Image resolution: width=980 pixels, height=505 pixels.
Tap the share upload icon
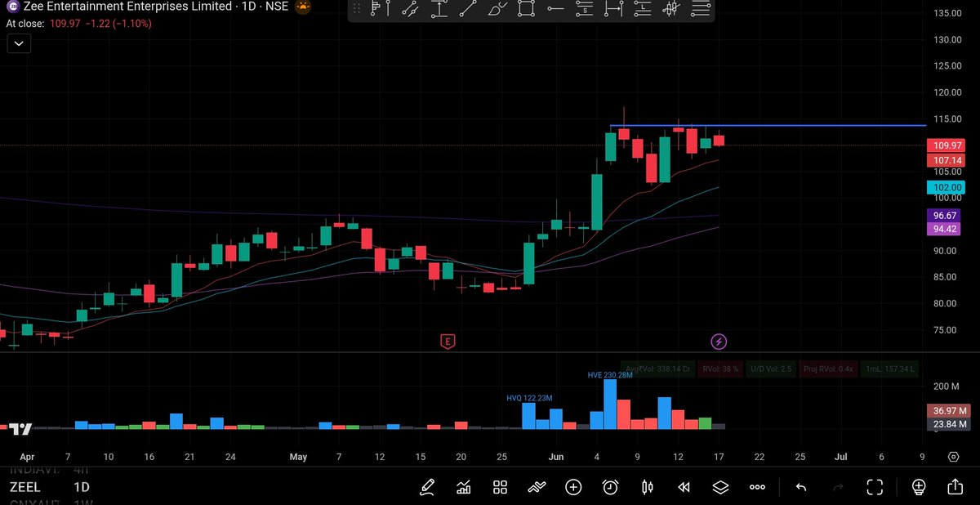click(x=955, y=487)
